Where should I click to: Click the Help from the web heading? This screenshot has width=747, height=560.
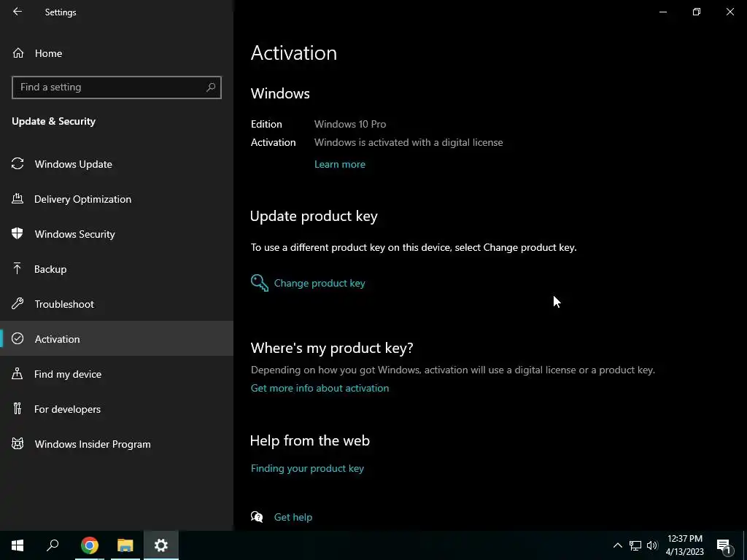[x=309, y=440]
